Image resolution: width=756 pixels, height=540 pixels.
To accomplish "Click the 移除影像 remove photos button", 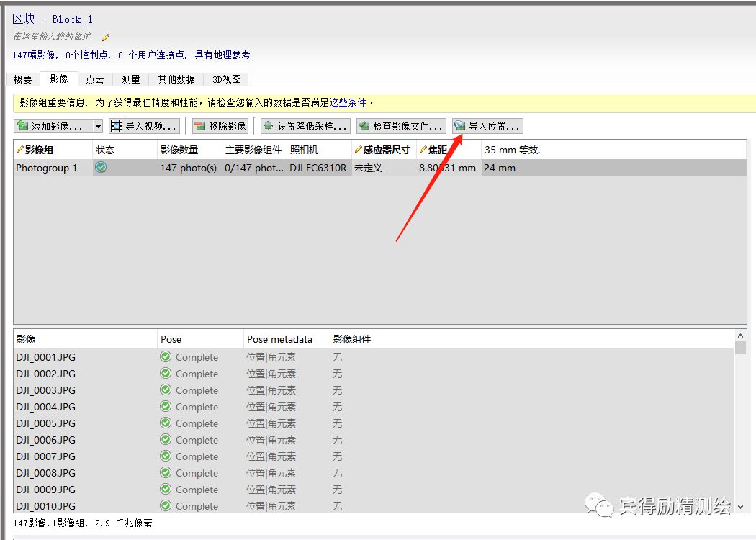I will [x=220, y=126].
